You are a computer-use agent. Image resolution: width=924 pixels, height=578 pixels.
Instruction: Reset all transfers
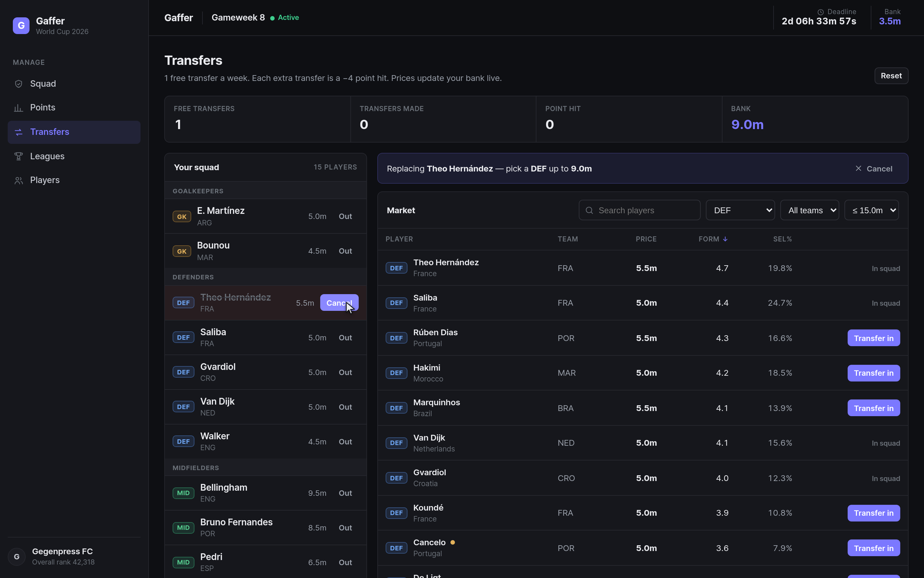(891, 76)
